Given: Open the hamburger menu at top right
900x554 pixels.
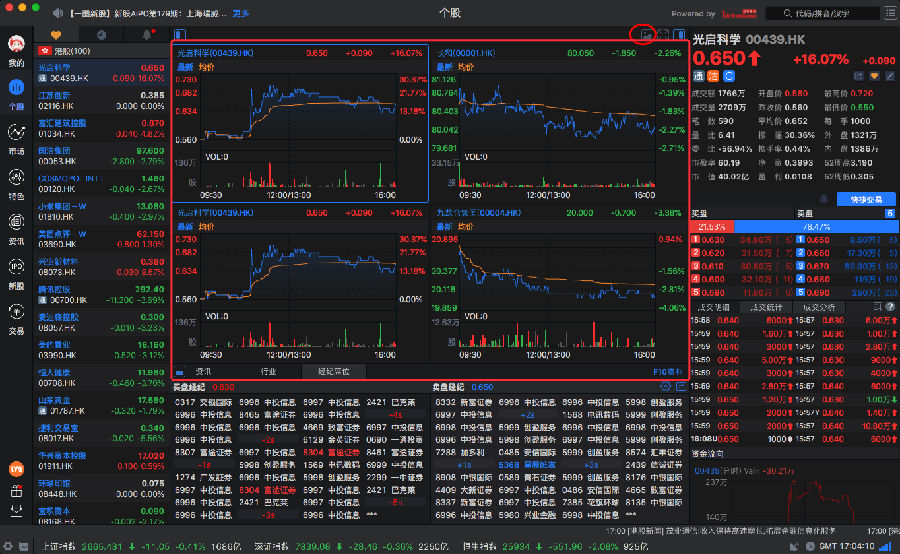Looking at the screenshot, I should (x=891, y=13).
